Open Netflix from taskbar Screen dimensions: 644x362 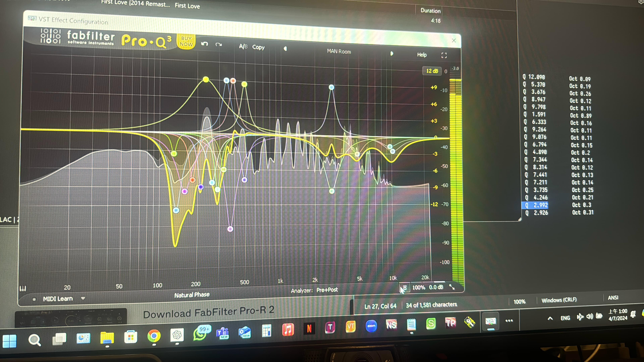(x=309, y=328)
